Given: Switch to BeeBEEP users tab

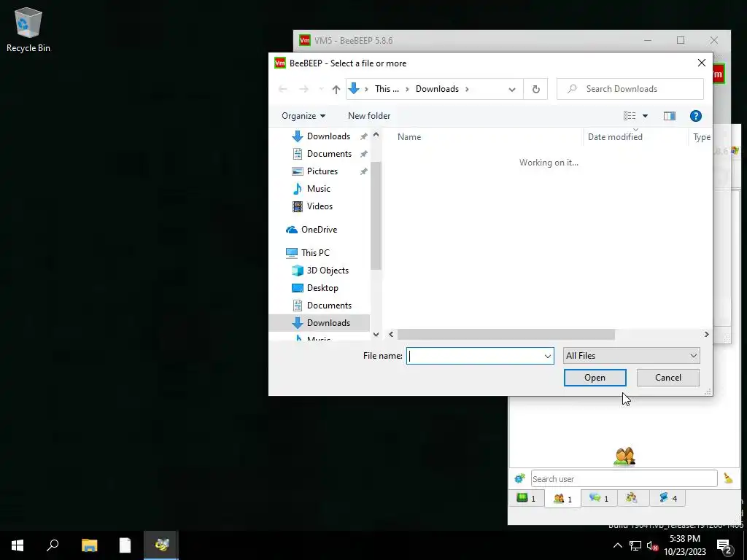Looking at the screenshot, I should 562,499.
